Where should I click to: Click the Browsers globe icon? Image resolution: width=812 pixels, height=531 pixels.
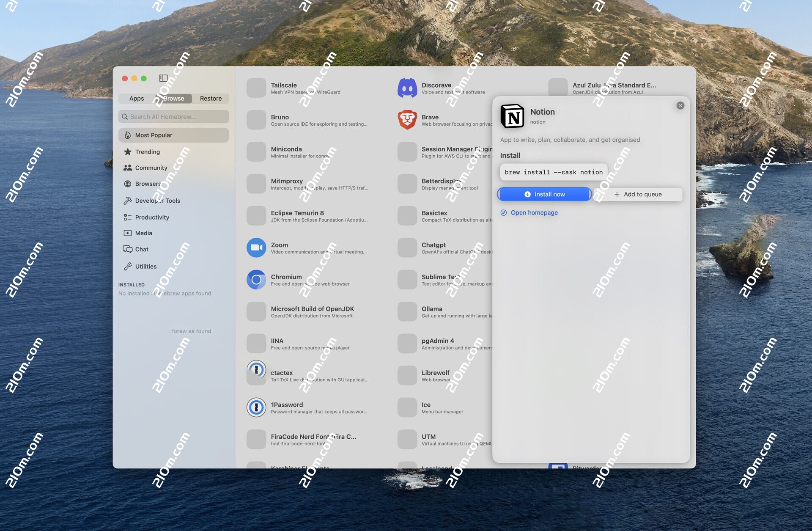click(128, 184)
